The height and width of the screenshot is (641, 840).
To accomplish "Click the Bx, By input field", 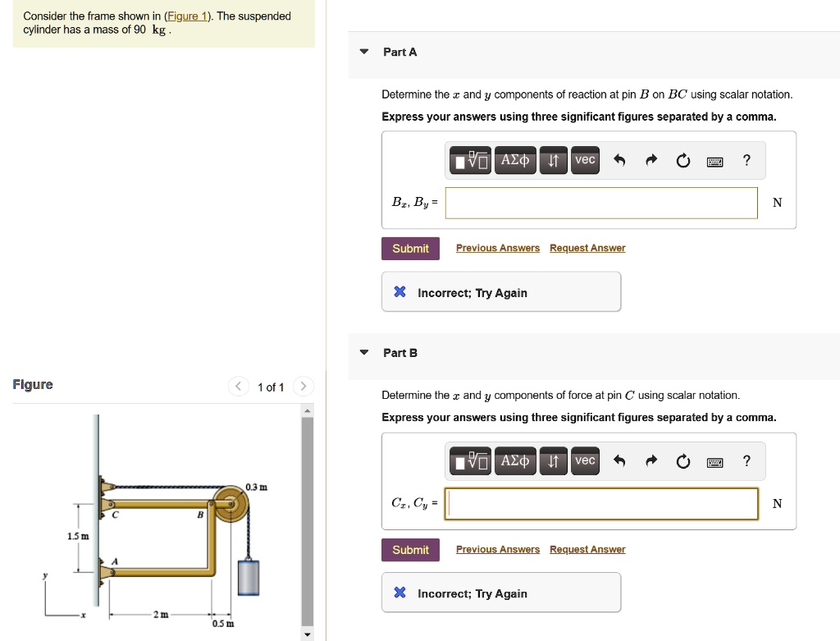I will click(601, 203).
